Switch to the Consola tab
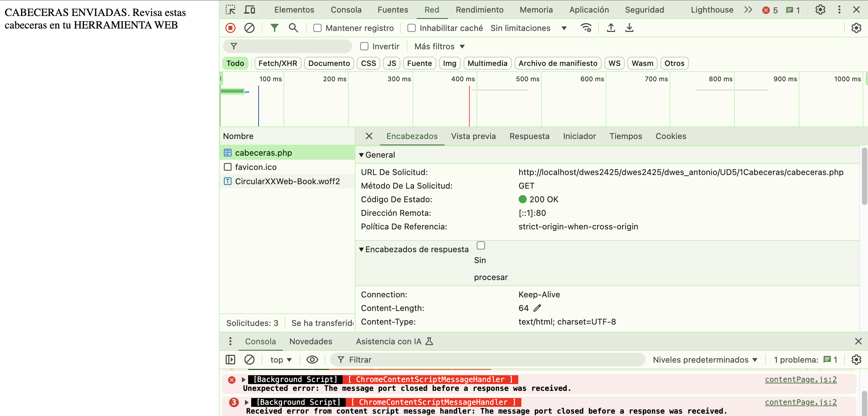 pyautogui.click(x=346, y=10)
